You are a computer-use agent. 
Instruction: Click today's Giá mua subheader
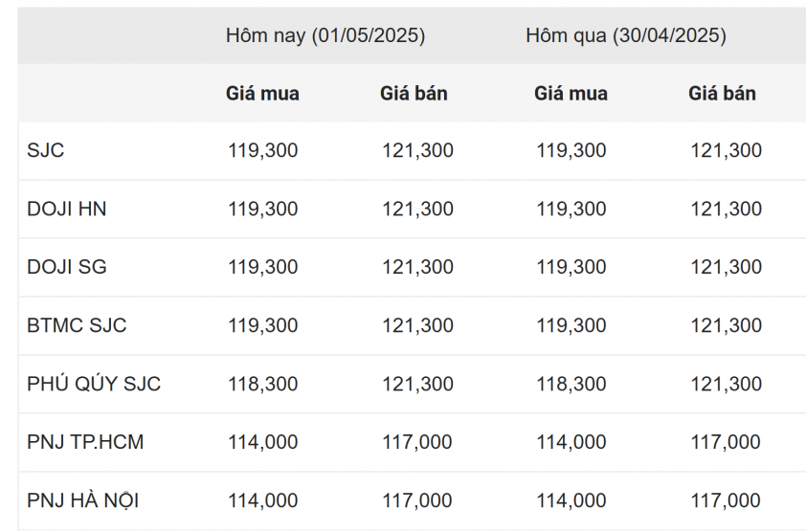tap(262, 94)
